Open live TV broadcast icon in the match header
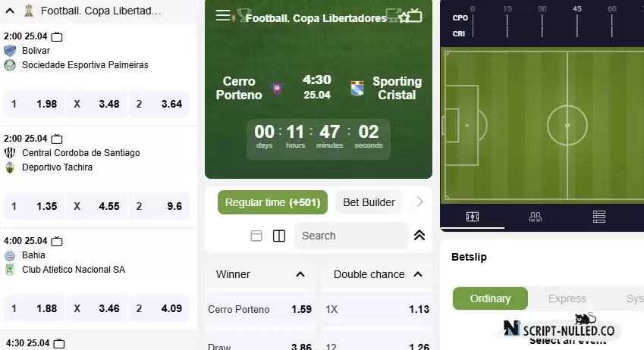The height and width of the screenshot is (350, 644). pyautogui.click(x=415, y=16)
